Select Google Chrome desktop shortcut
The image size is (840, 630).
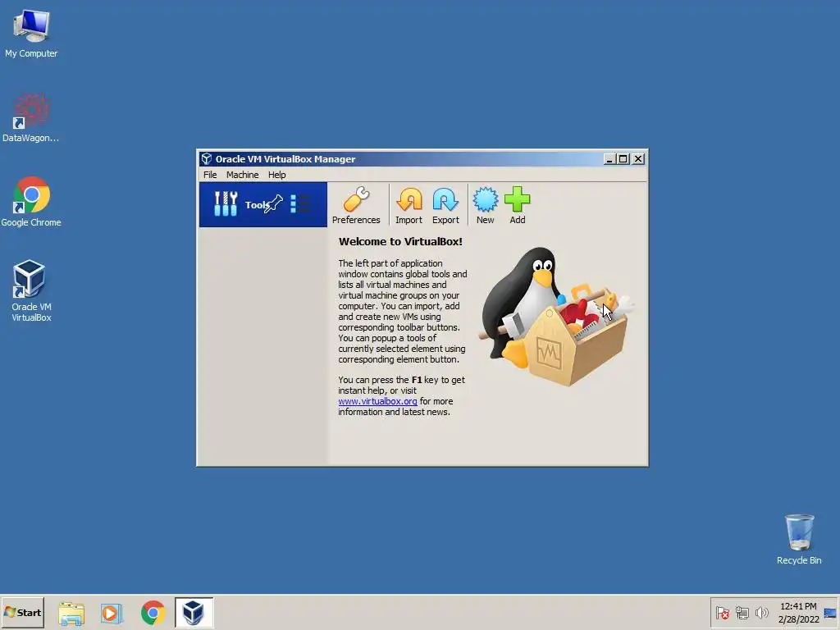coord(31,202)
